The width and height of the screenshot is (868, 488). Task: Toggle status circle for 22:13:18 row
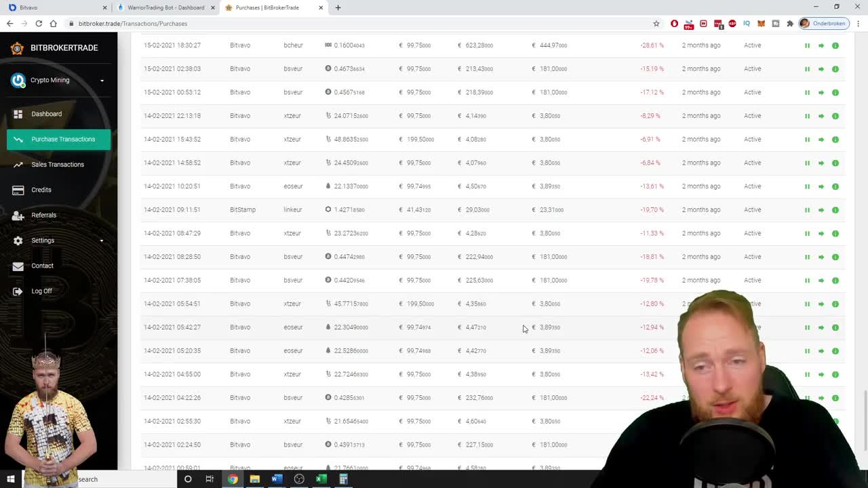(x=835, y=116)
